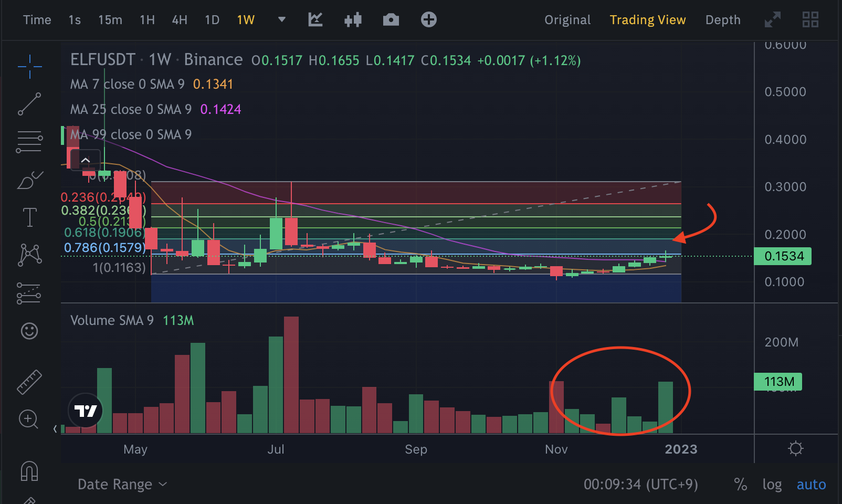The image size is (842, 504).
Task: Click the Jul label on time axis
Action: [276, 449]
